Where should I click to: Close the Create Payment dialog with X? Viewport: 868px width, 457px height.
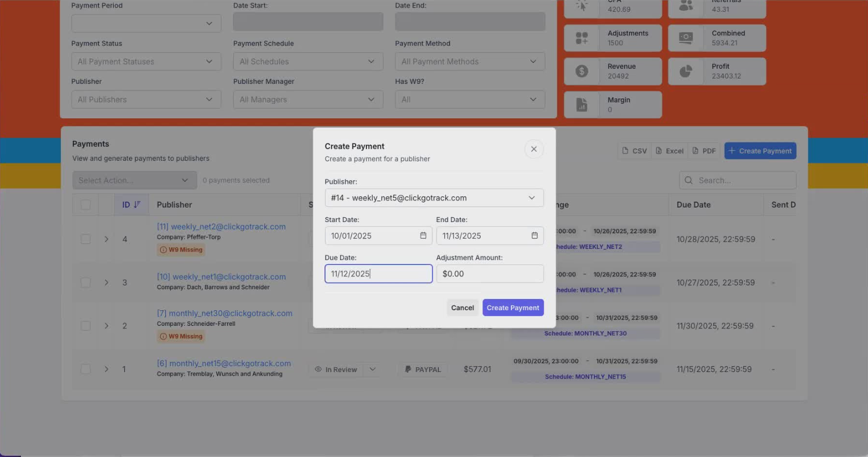pos(533,149)
